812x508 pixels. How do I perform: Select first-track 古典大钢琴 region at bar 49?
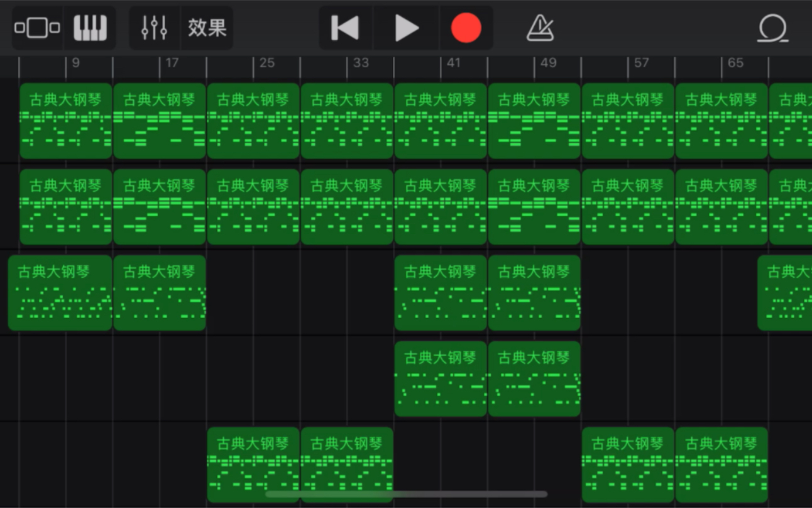pyautogui.click(x=534, y=121)
